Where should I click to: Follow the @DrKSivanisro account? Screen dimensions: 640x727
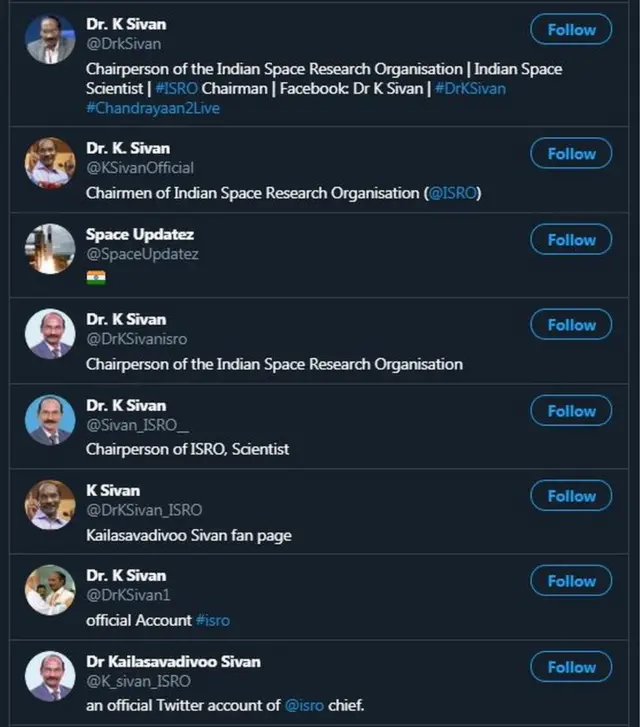click(571, 325)
